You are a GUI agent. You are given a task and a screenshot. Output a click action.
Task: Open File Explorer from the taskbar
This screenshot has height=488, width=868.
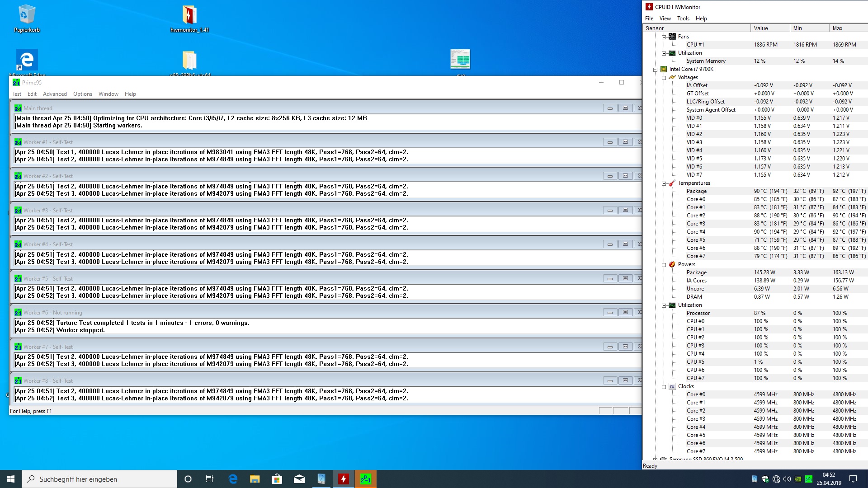255,479
